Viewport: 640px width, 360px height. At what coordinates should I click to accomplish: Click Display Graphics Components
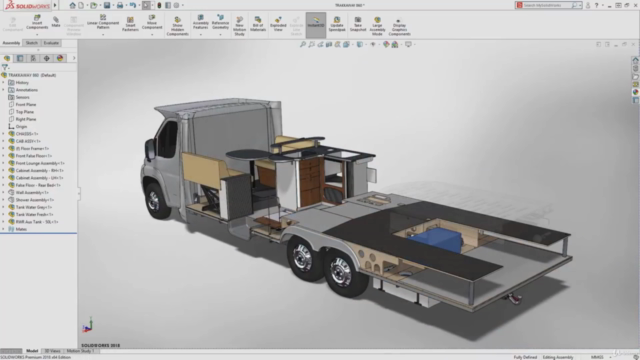pos(399,27)
